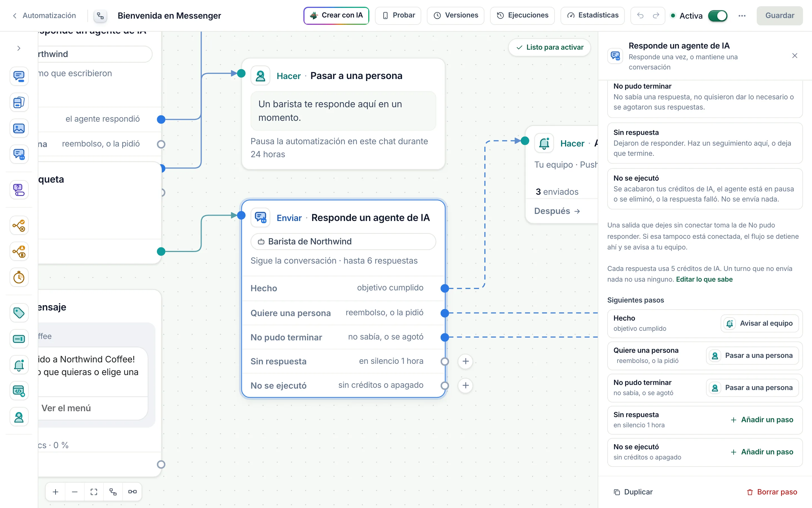Select the image message step icon in sidebar
The height and width of the screenshot is (508, 812).
pyautogui.click(x=19, y=128)
